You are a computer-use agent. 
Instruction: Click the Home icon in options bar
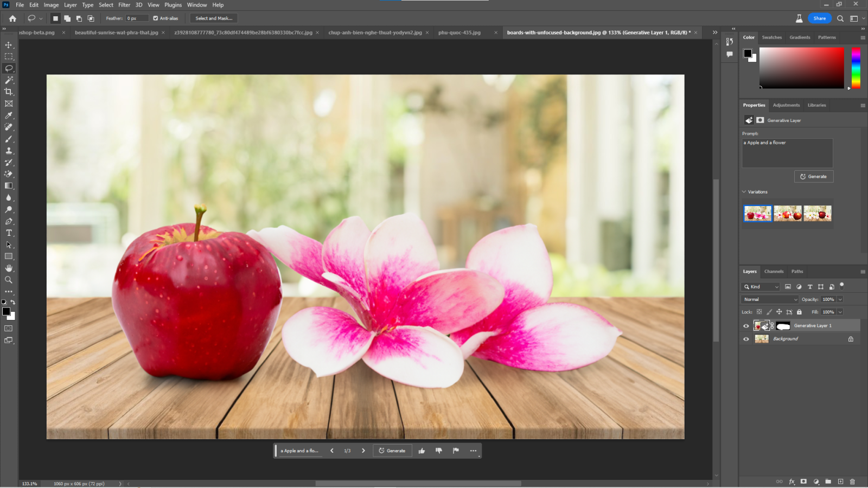pyautogui.click(x=12, y=18)
